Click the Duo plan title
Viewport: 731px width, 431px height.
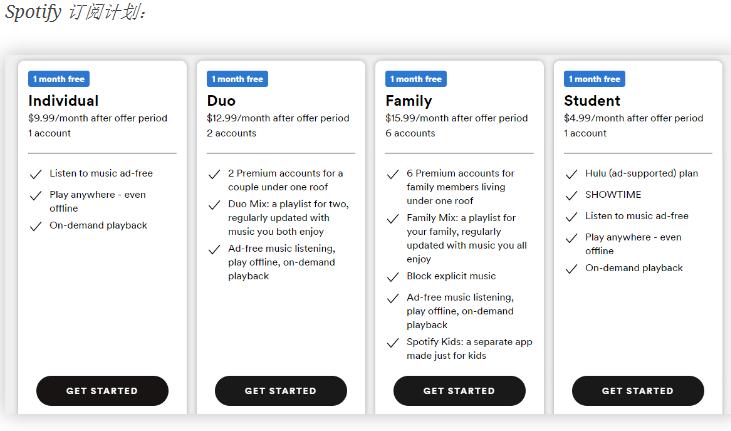pos(221,101)
